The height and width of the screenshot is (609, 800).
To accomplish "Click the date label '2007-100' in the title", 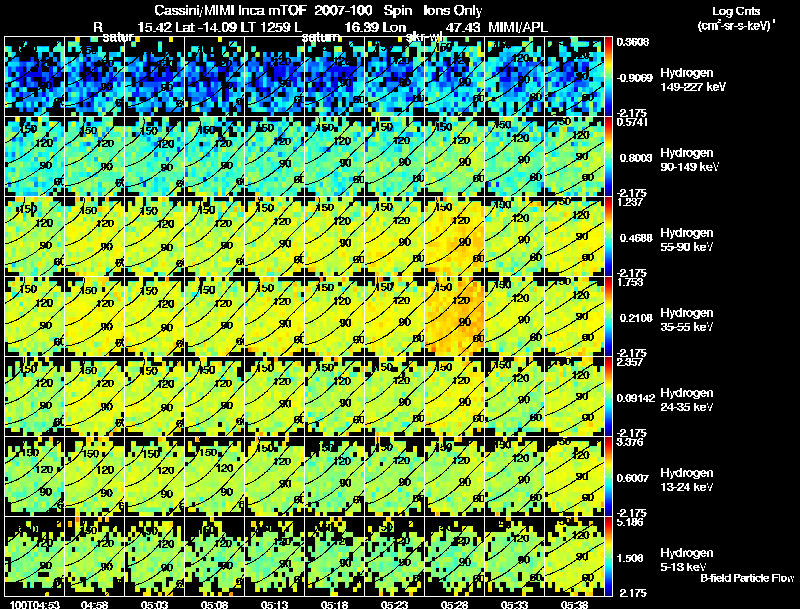I will (343, 11).
